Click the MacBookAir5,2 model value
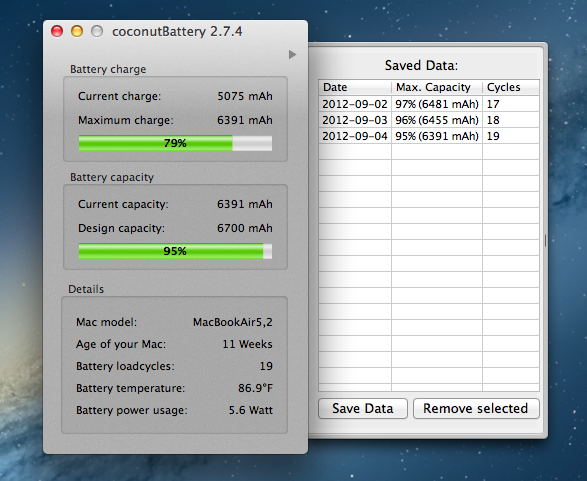 (x=233, y=322)
